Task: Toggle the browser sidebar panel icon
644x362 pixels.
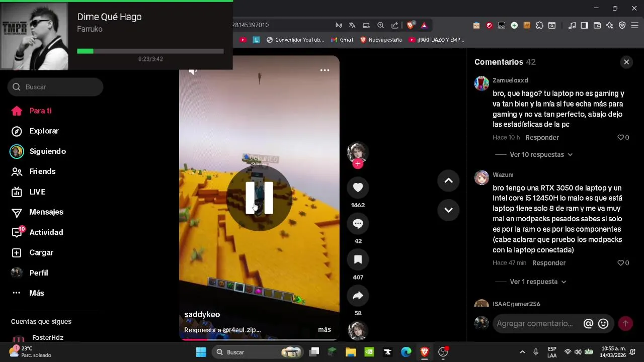Action: (584, 25)
